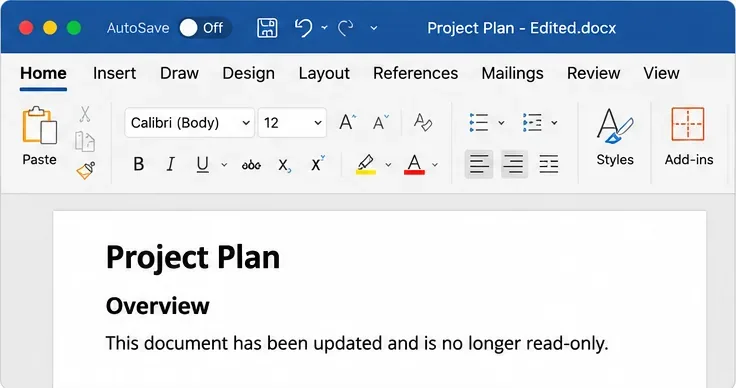Switch to the View tab
This screenshot has height=388, width=736.
661,74
